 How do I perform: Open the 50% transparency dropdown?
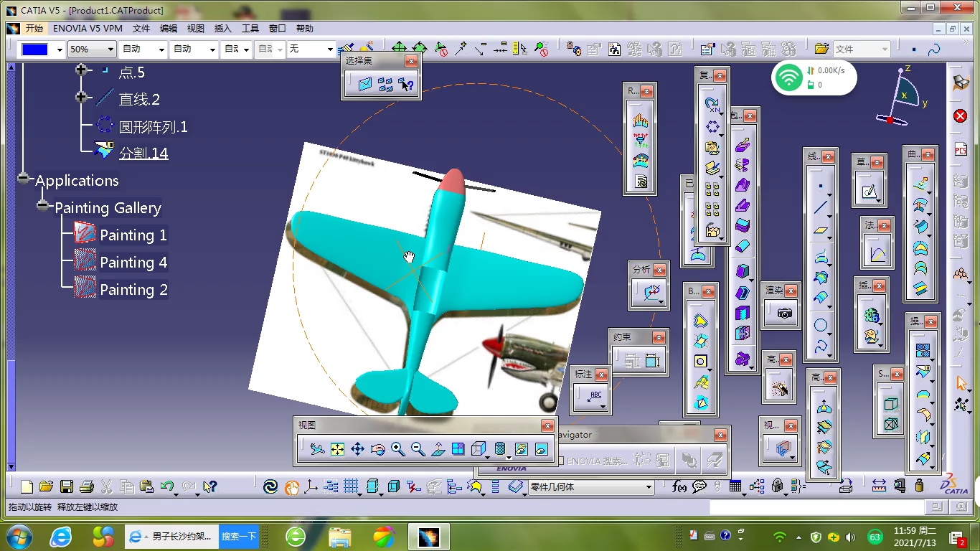tap(110, 50)
